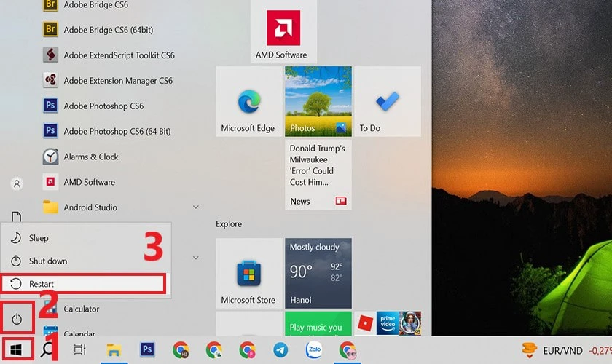
Task: Open Chrome with green flower profile badge
Action: pyautogui.click(x=214, y=350)
